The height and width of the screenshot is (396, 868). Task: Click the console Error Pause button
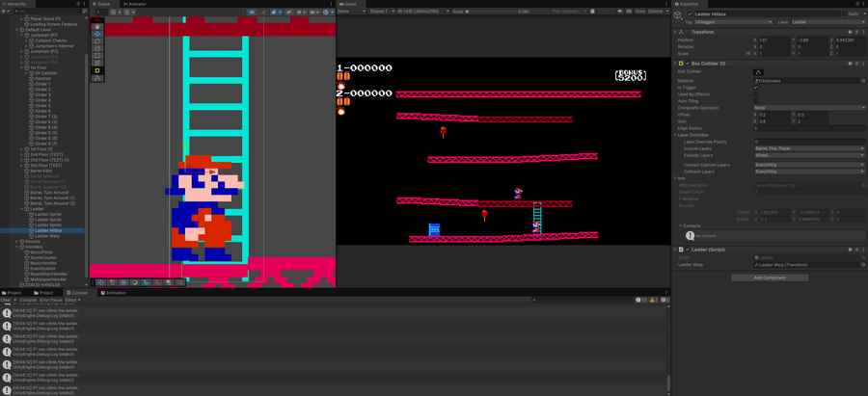tap(51, 300)
